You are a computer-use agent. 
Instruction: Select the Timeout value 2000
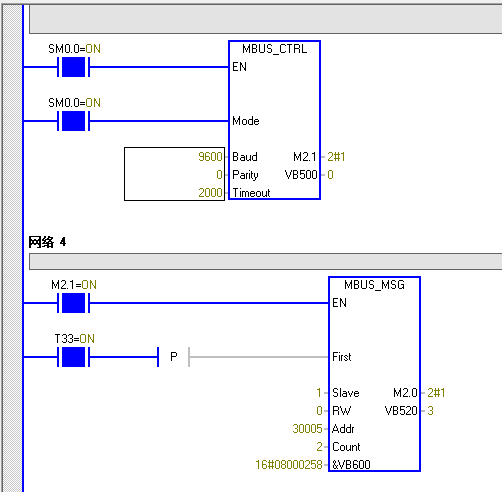210,193
